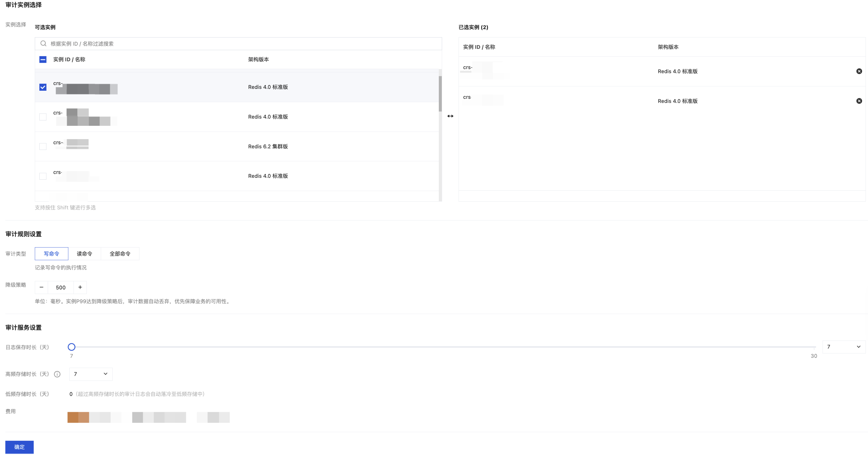Select 写命令 audit type
Viewport: 868px width, 456px height.
coord(52,254)
